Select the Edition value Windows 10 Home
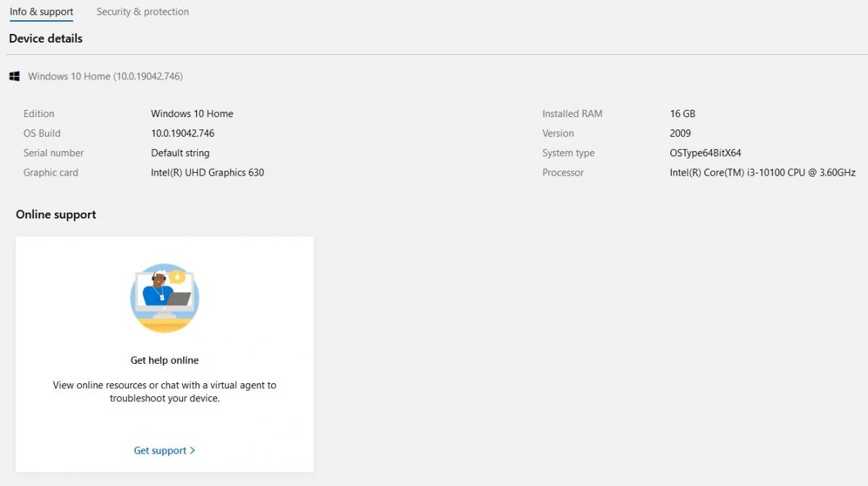This screenshot has width=868, height=486. (x=192, y=114)
